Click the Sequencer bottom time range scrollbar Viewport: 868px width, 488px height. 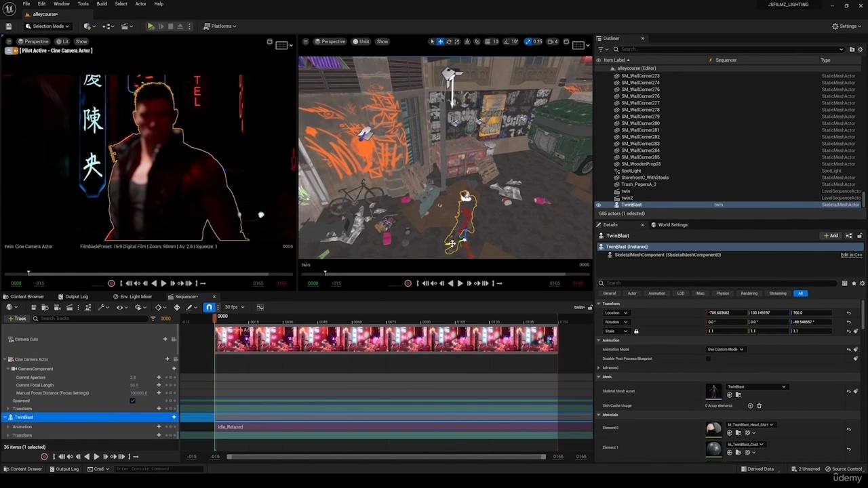click(386, 457)
